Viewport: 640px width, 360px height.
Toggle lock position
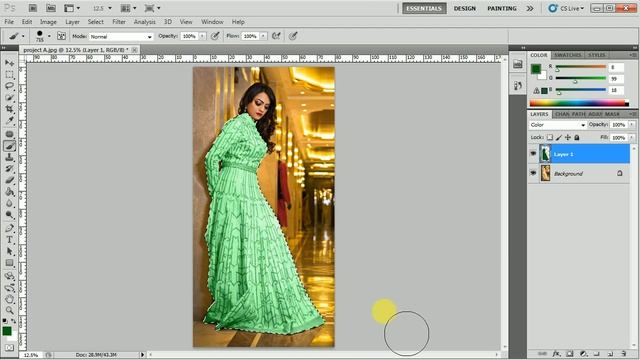click(568, 138)
